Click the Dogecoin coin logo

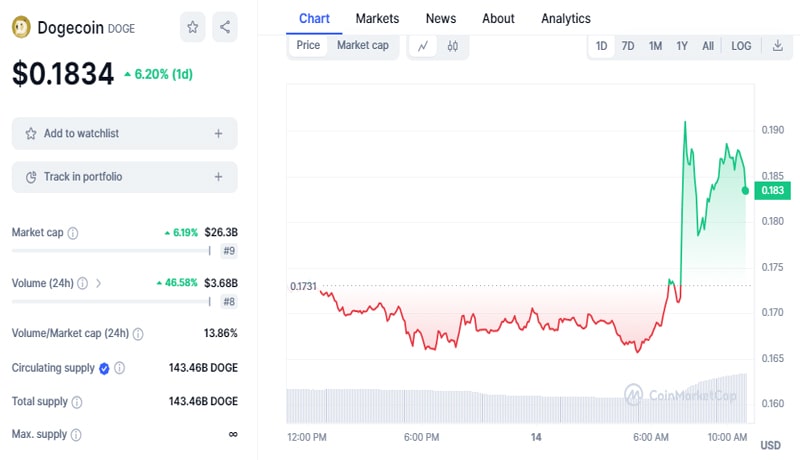point(21,27)
